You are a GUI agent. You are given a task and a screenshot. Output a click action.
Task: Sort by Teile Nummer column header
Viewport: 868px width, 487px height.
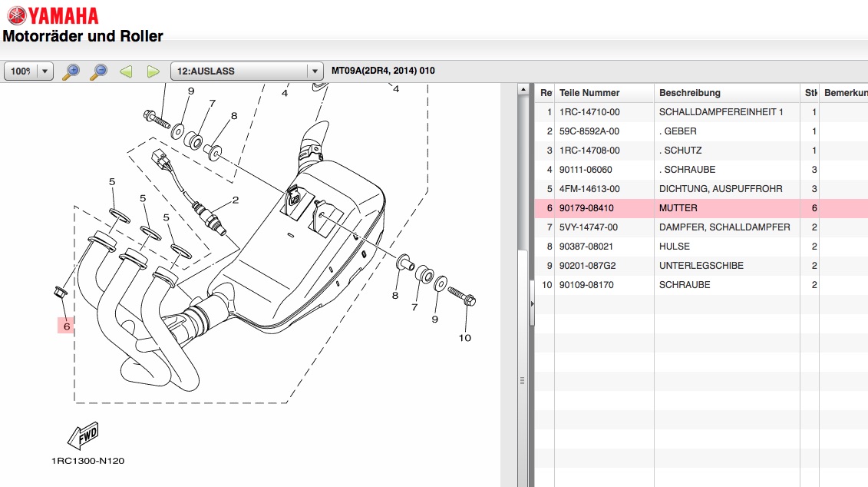point(589,93)
